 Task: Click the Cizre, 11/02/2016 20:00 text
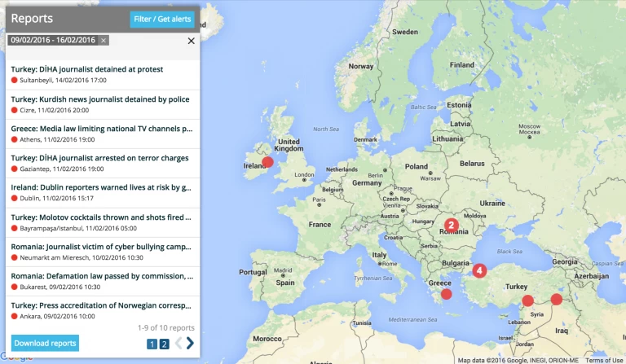coord(55,110)
